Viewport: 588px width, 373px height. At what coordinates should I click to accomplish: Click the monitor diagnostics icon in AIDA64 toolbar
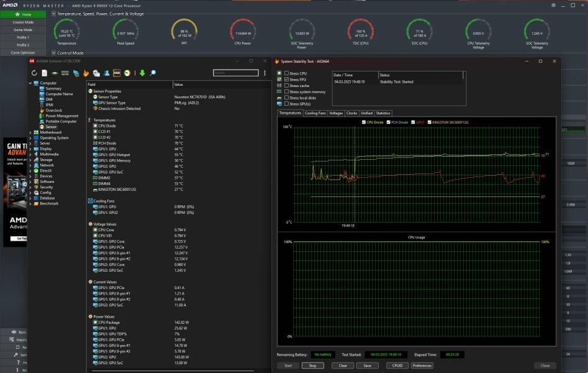coord(76,73)
